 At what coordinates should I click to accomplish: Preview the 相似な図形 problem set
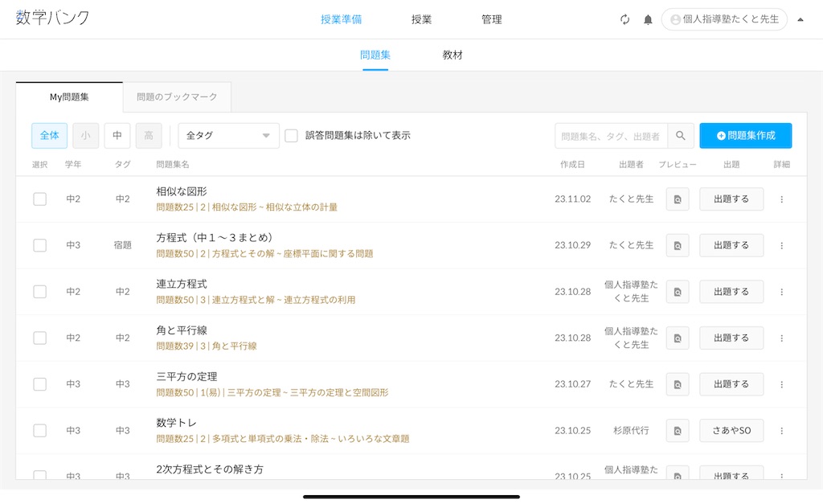[678, 199]
